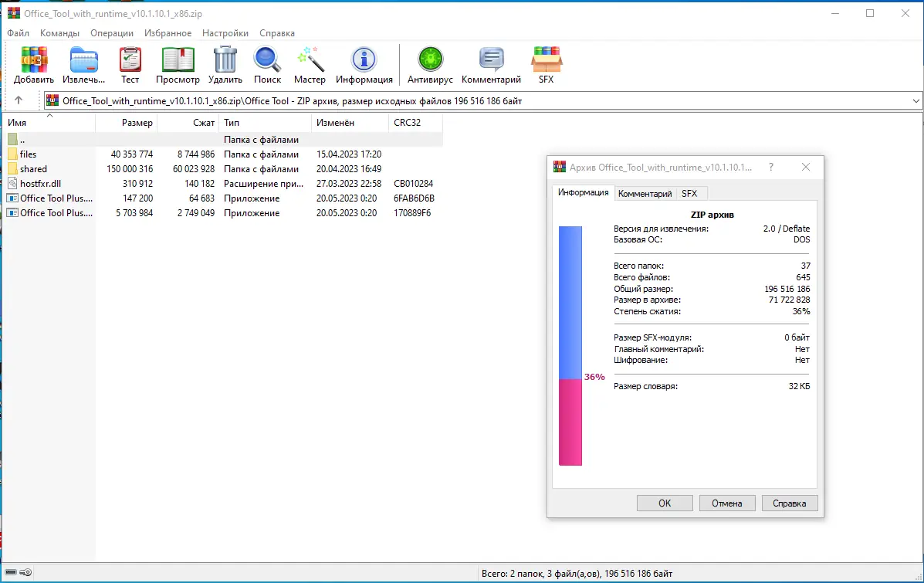This screenshot has height=583, width=924.
Task: Click the Удалить trash icon
Action: tap(225, 60)
